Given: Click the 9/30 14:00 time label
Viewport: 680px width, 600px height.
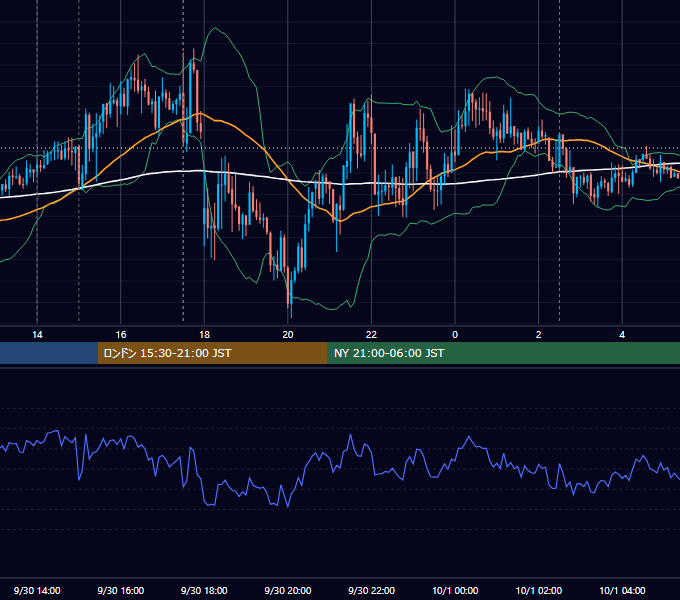Looking at the screenshot, I should tap(37, 590).
